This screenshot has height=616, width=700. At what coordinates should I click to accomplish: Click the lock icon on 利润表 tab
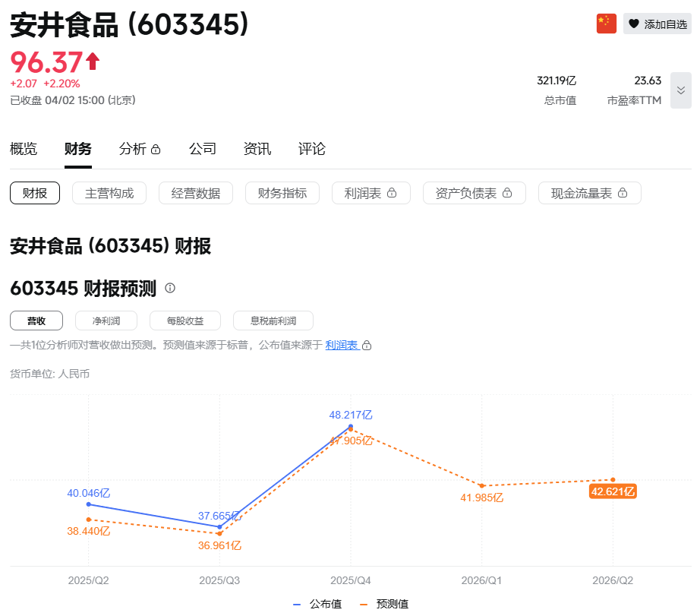click(x=393, y=194)
